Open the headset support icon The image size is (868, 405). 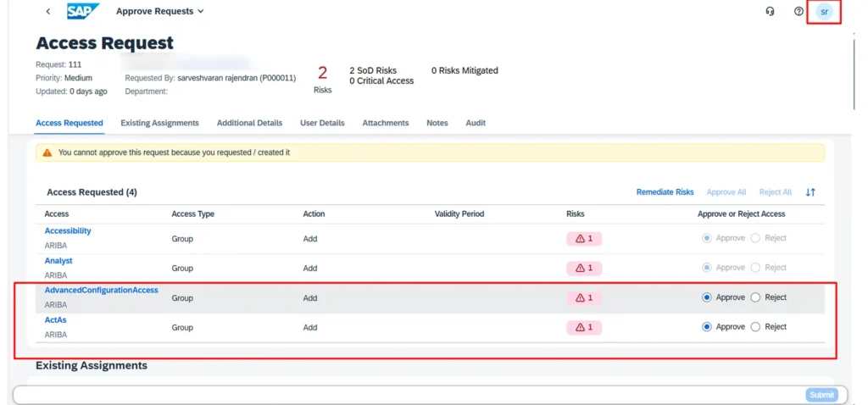point(770,12)
